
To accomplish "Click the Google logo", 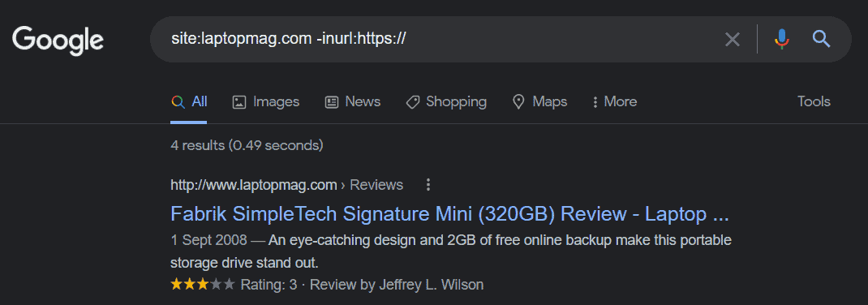I will click(58, 40).
